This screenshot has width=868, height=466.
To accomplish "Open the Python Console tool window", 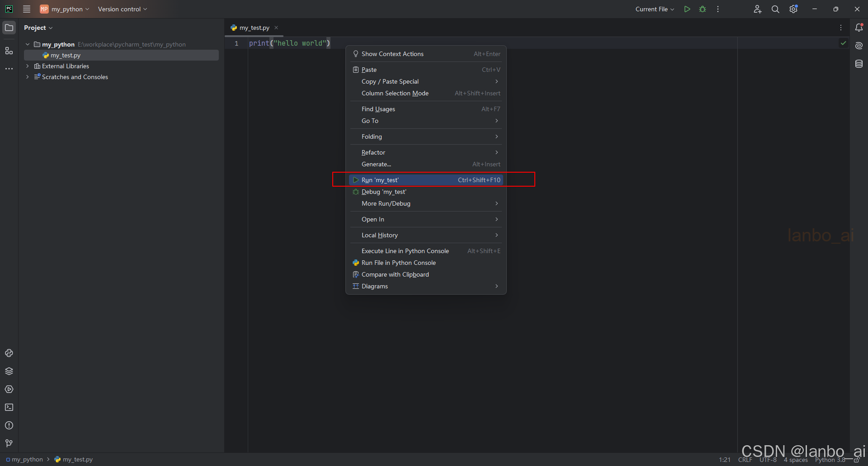I will click(x=9, y=353).
